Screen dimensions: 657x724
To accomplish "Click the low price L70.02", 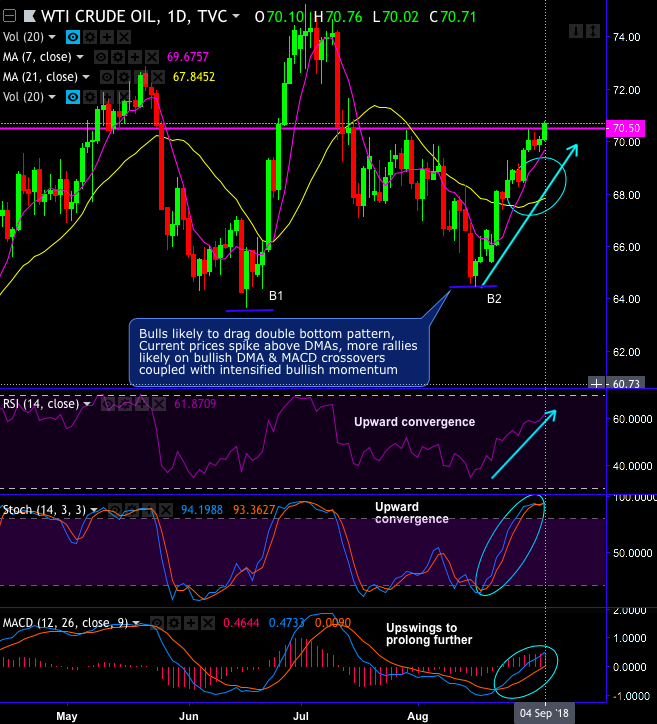I will tap(396, 17).
